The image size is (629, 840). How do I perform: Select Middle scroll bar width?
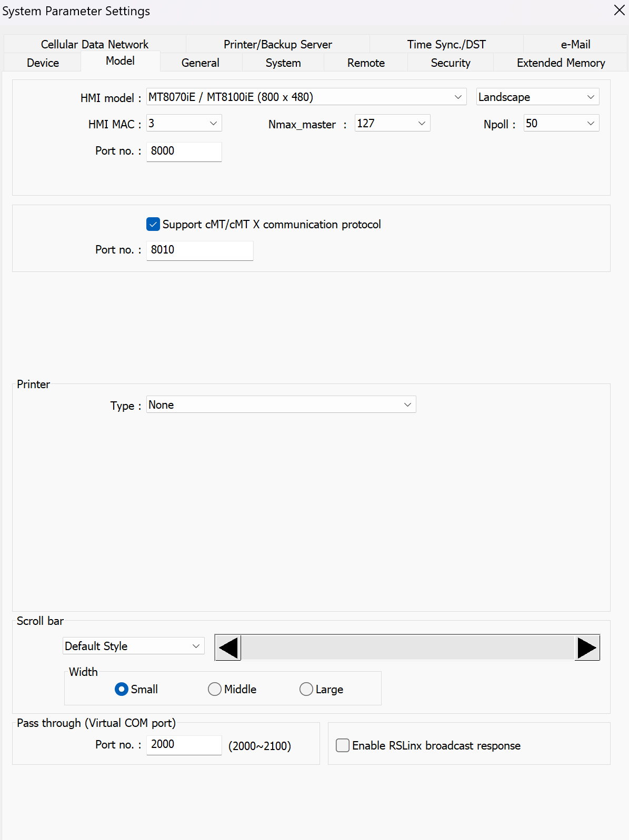click(x=215, y=689)
